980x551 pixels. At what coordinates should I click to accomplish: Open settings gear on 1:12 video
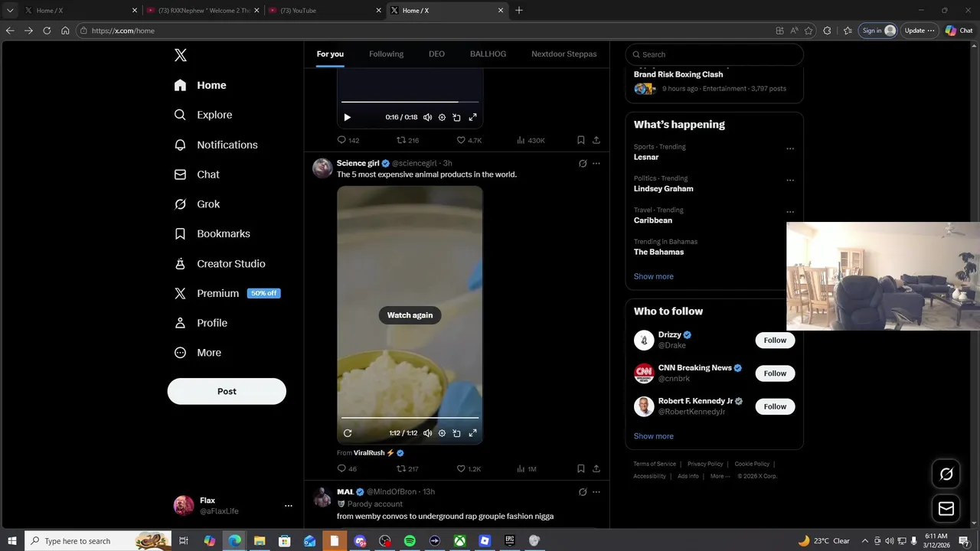pos(442,433)
